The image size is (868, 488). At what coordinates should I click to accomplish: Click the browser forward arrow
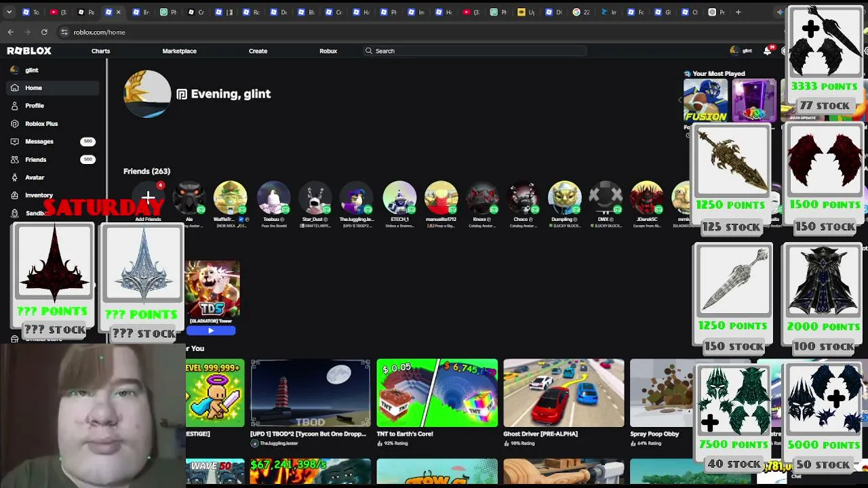point(27,32)
